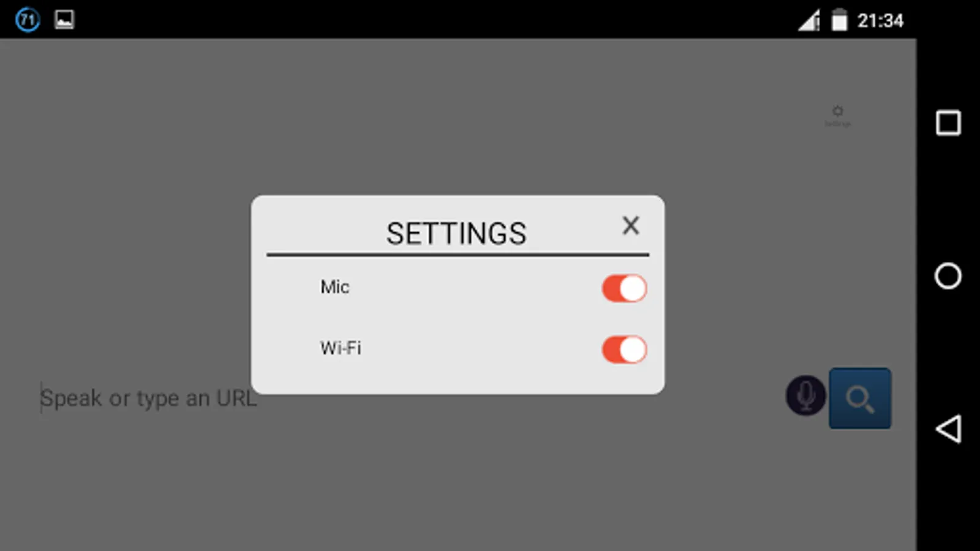Viewport: 980px width, 551px height.
Task: Tap the 21:34 clock in status bar
Action: coord(880,21)
